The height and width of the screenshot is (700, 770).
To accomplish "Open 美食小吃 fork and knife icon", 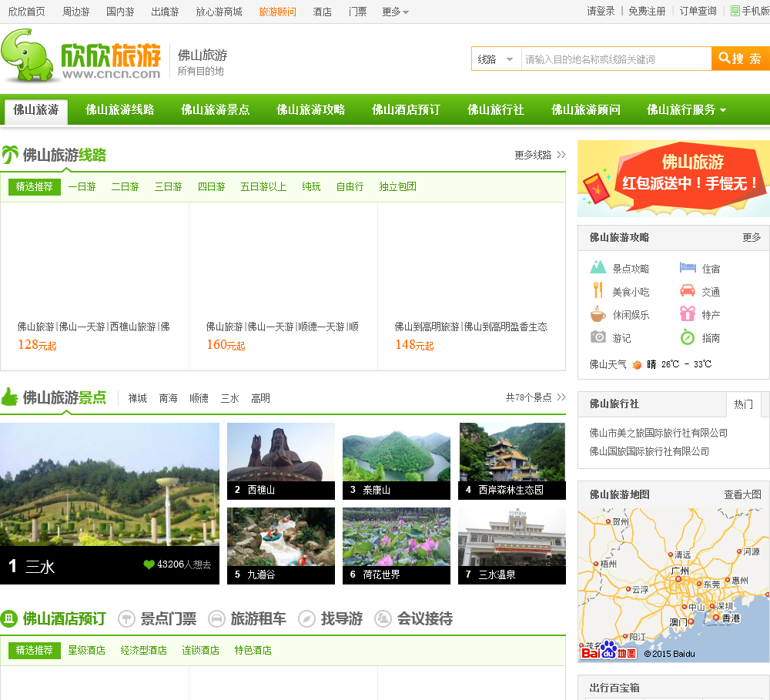I will (x=598, y=290).
